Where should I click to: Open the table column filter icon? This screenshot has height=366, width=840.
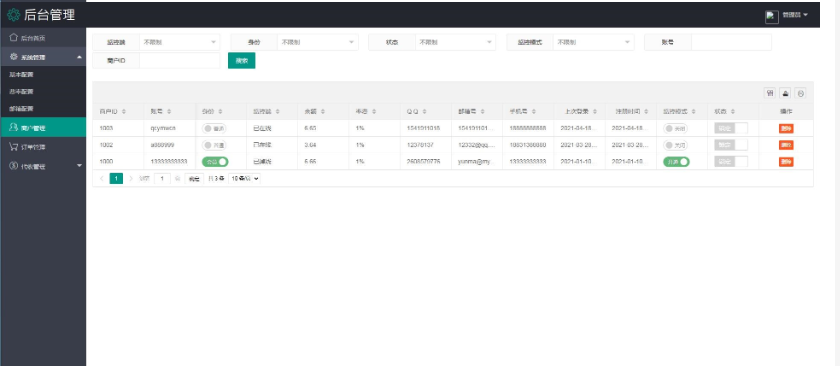(x=769, y=93)
